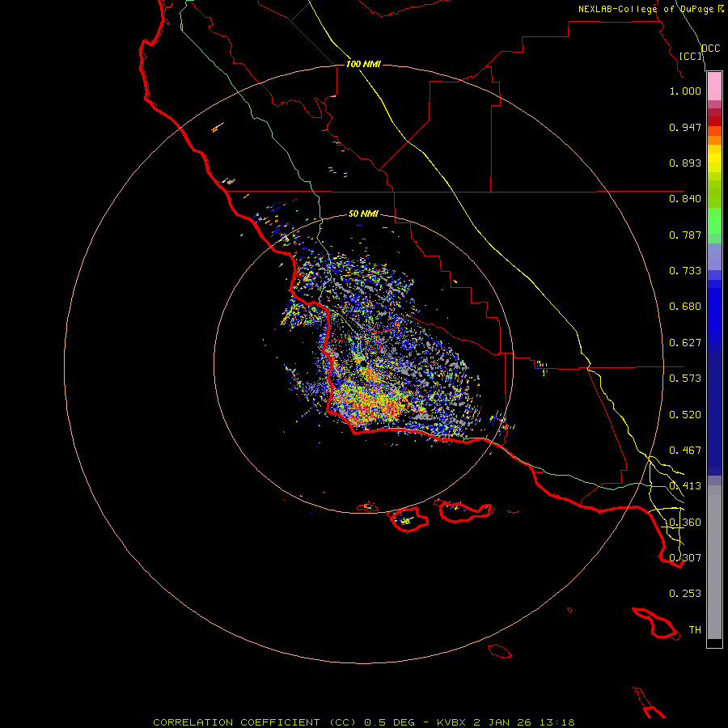Viewport: 728px width, 728px height.
Task: Click the 0.680 legend value
Action: click(x=685, y=307)
